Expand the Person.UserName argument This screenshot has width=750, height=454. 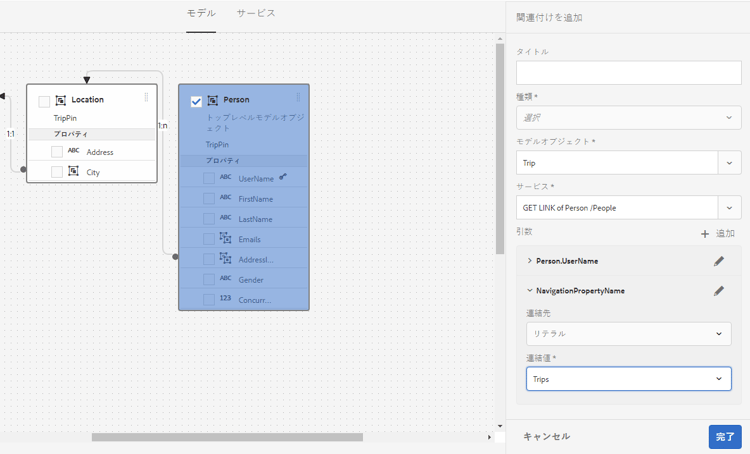coord(529,261)
